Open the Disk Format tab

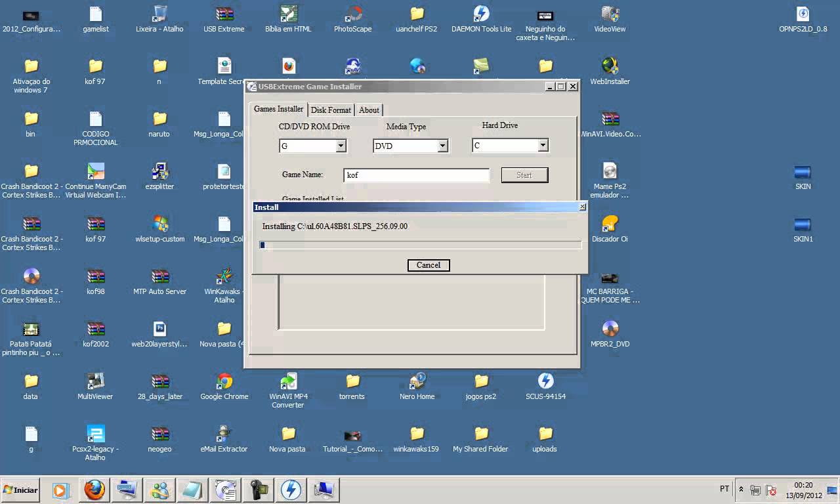(x=331, y=110)
